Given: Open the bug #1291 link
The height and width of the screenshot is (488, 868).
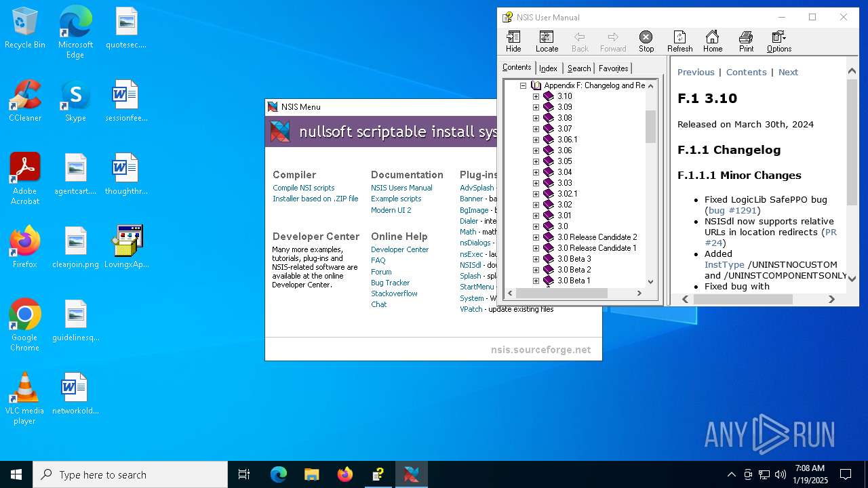Looking at the screenshot, I should pos(732,211).
